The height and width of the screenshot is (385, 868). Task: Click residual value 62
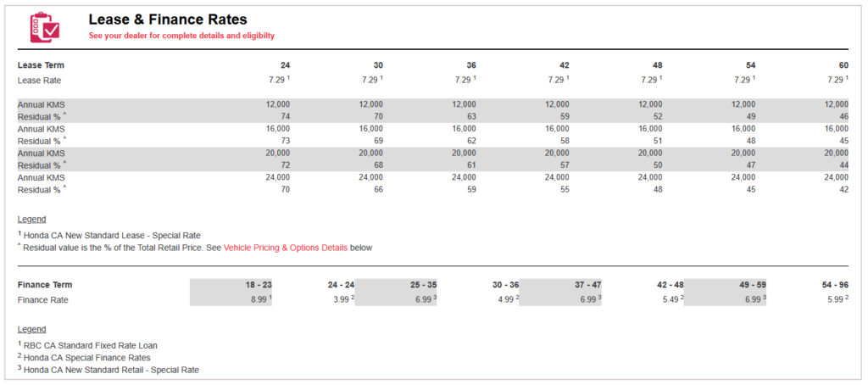(471, 141)
